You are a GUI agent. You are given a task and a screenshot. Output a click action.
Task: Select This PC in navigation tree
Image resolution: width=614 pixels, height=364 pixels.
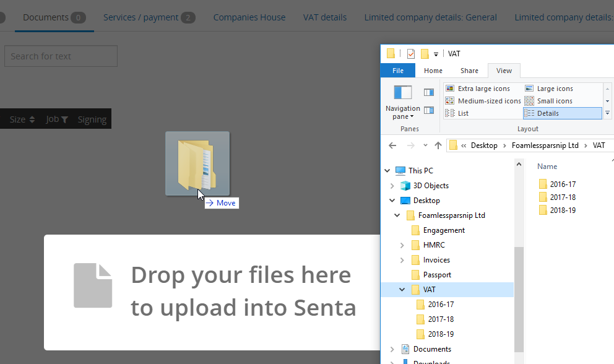[420, 170]
